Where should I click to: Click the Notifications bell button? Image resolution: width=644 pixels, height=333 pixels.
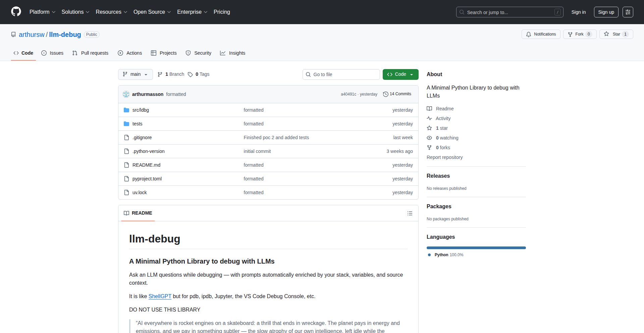click(541, 34)
